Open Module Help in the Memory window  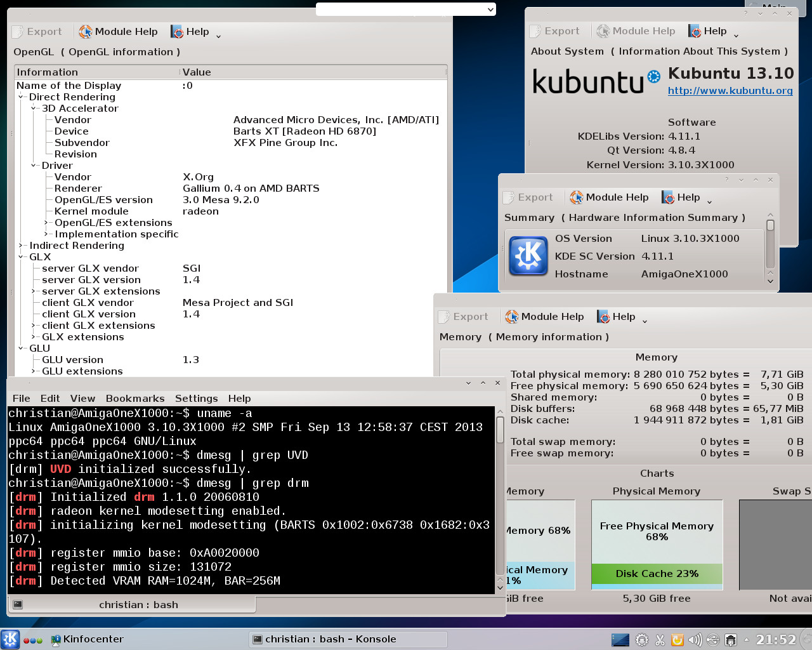pyautogui.click(x=544, y=317)
